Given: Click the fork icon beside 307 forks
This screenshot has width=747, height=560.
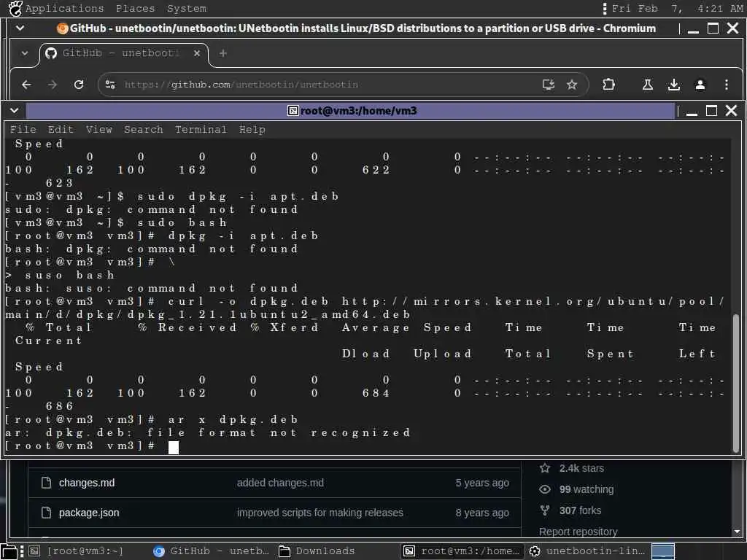Looking at the screenshot, I should [545, 510].
